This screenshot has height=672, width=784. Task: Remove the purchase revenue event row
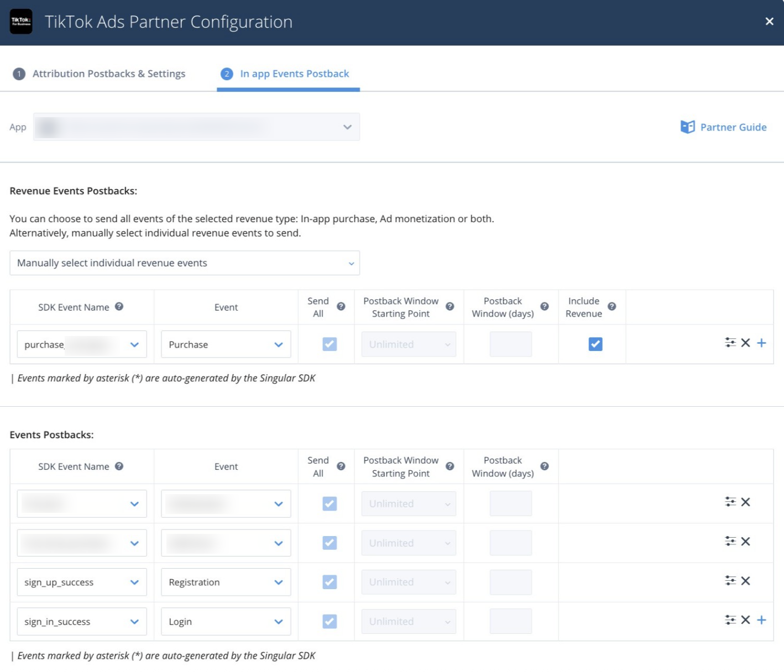[x=745, y=343]
